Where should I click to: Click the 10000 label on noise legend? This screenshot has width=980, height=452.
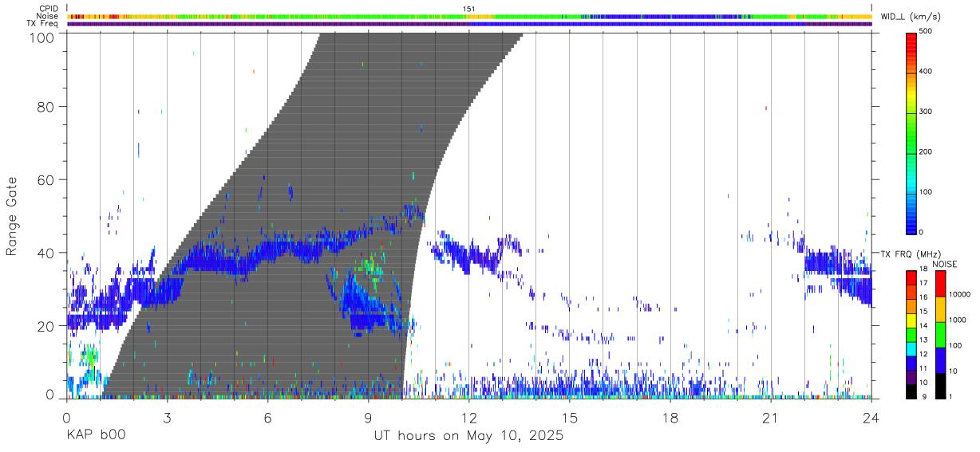(x=962, y=295)
